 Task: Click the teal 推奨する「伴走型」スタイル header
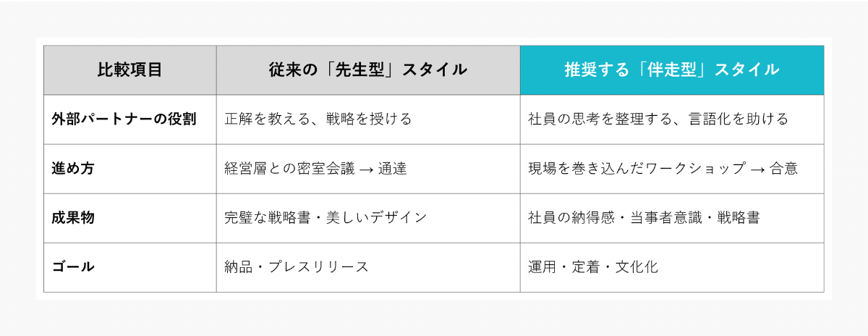pos(671,70)
